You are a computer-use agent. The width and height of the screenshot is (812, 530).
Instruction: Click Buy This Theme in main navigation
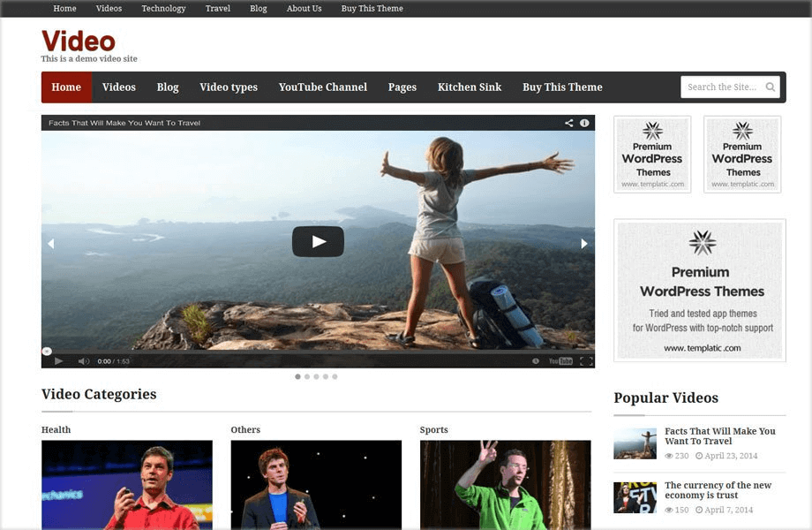point(562,87)
